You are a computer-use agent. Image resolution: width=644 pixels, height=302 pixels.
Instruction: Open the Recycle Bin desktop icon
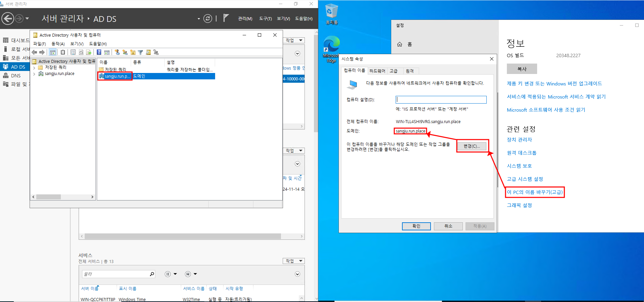point(331,14)
